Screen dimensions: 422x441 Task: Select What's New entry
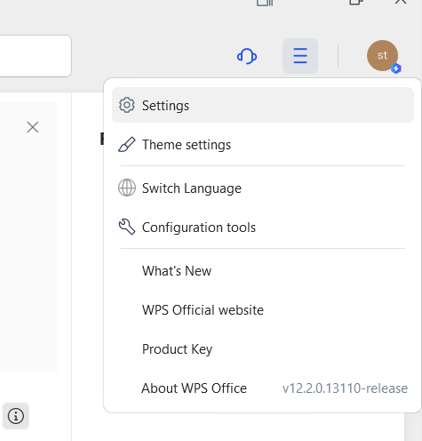(263, 271)
